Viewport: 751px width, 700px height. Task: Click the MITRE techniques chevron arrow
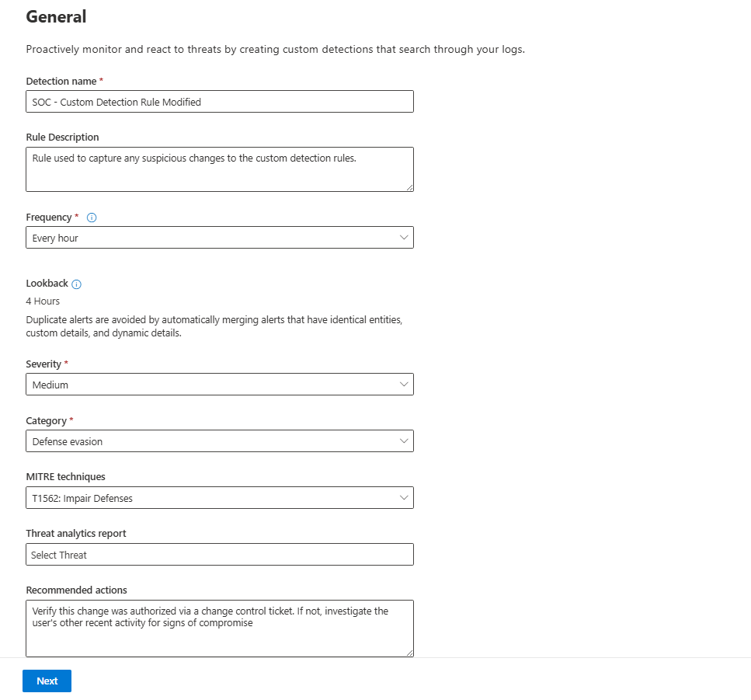click(403, 498)
